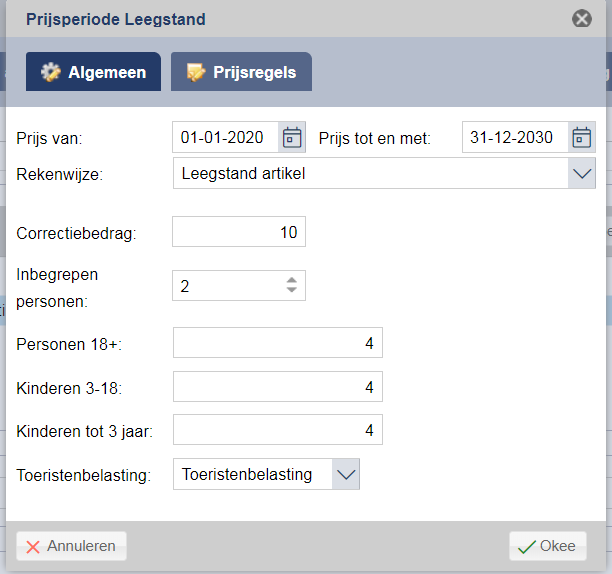Cancel with the Annuleren button

click(71, 546)
